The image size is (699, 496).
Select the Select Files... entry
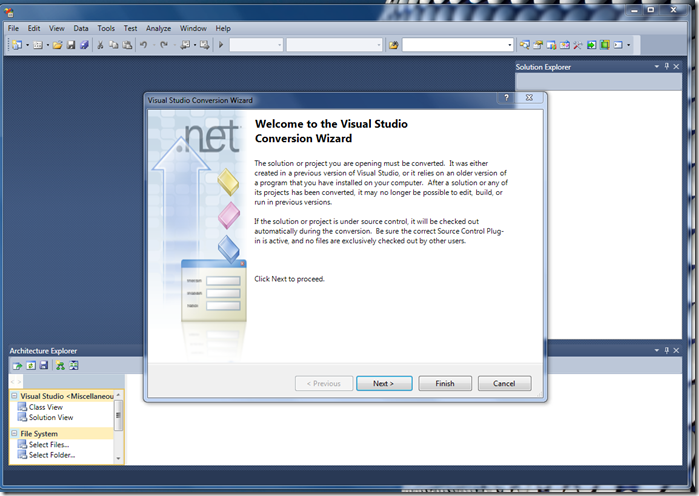(49, 444)
